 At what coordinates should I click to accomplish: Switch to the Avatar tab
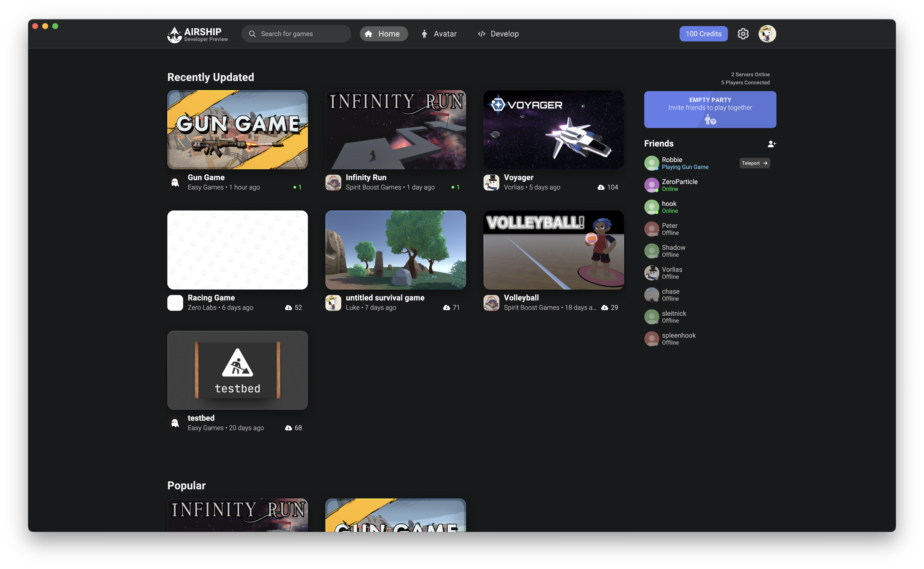(x=439, y=34)
